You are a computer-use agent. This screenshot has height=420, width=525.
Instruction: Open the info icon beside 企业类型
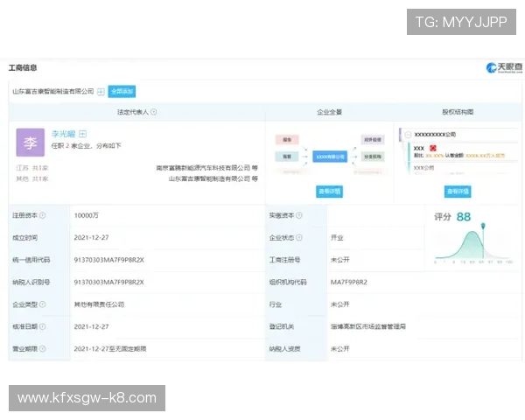point(43,304)
